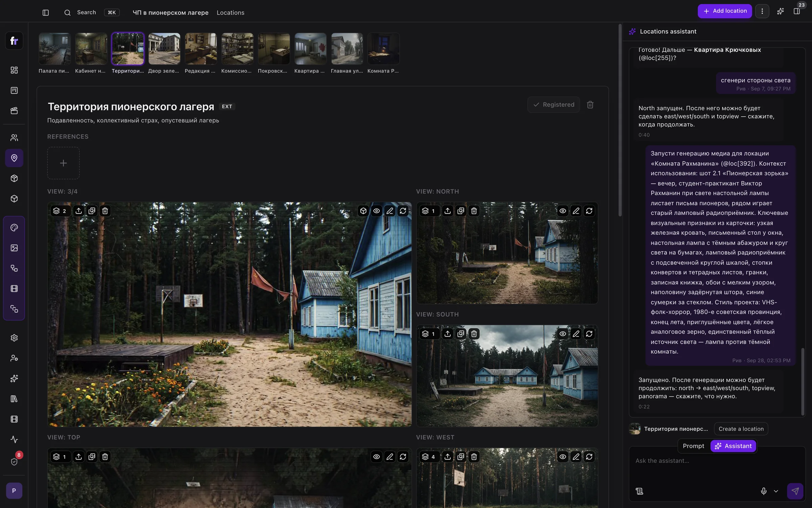Open the activity pulse icon in sidebar
Screen dimensions: 812x508
(14, 439)
